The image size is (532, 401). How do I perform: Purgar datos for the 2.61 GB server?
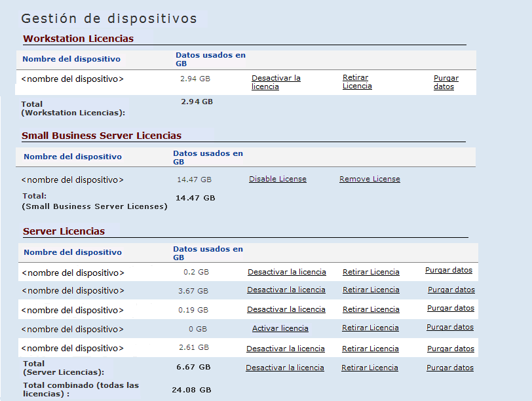451,349
